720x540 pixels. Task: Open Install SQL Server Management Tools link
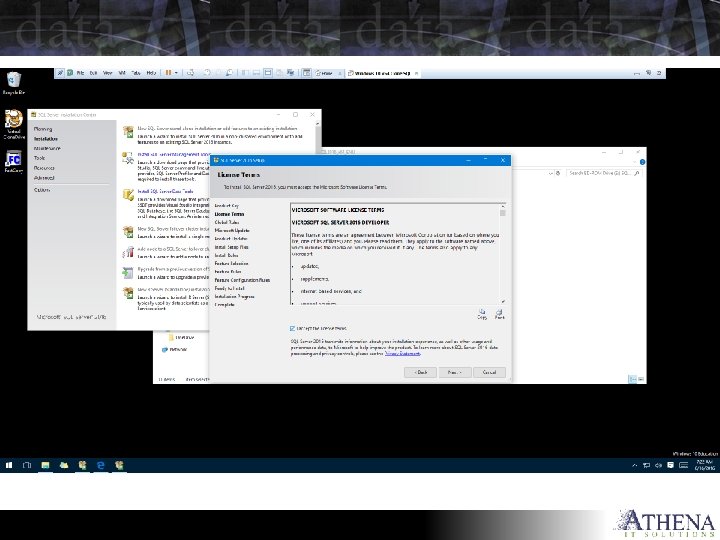pyautogui.click(x=174, y=154)
